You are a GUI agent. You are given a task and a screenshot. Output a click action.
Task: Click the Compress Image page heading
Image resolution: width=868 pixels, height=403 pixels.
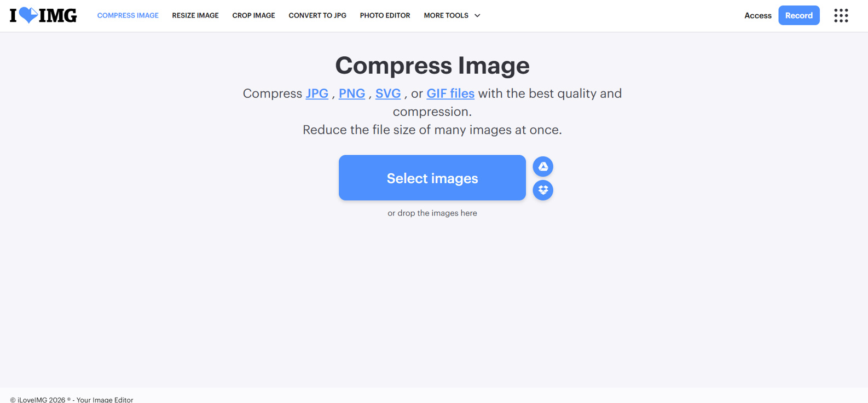[x=432, y=66]
